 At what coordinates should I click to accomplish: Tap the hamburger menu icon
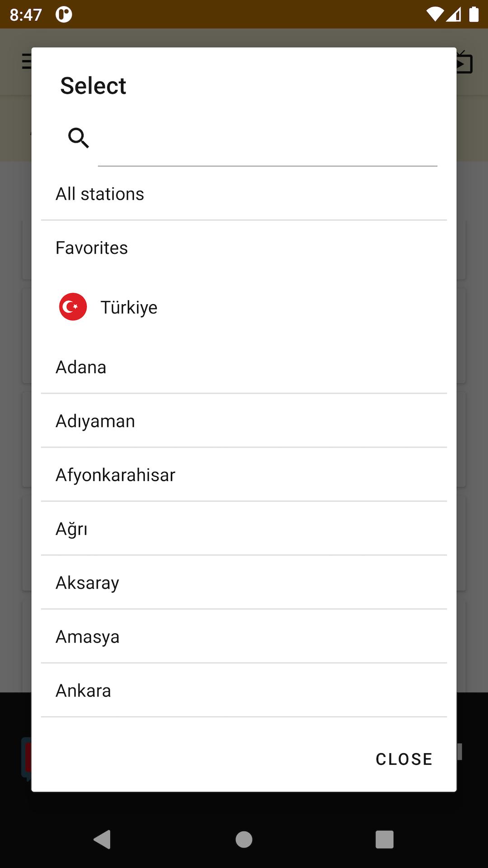coord(27,61)
